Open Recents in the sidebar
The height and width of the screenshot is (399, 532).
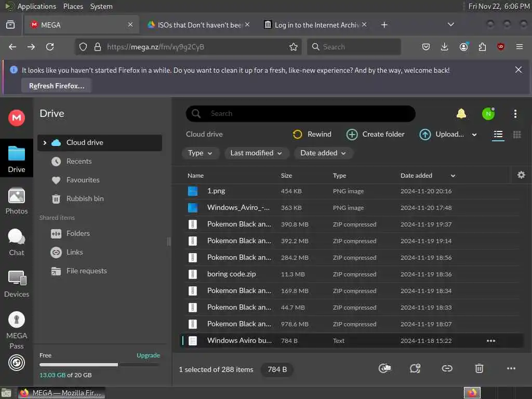tap(99, 162)
